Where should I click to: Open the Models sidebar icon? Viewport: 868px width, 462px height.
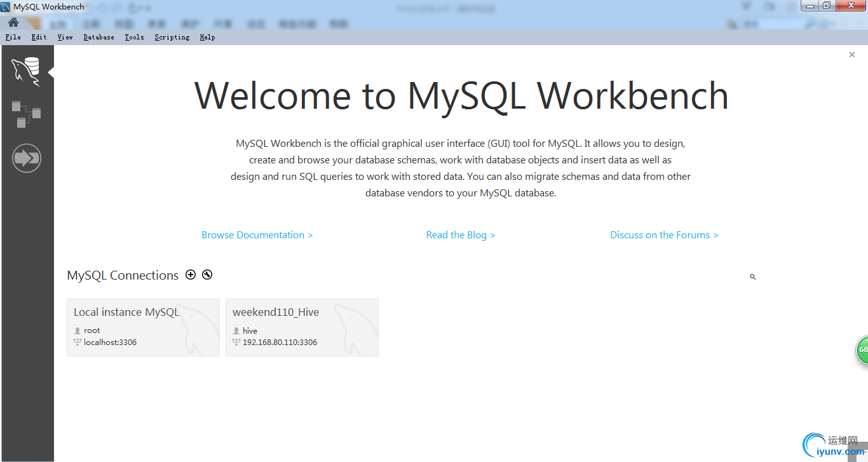pos(26,114)
